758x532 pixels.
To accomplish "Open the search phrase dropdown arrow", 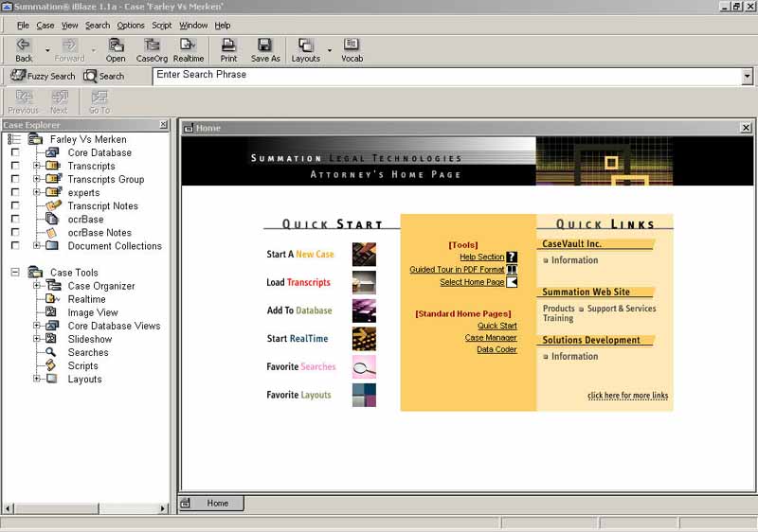I will point(747,76).
